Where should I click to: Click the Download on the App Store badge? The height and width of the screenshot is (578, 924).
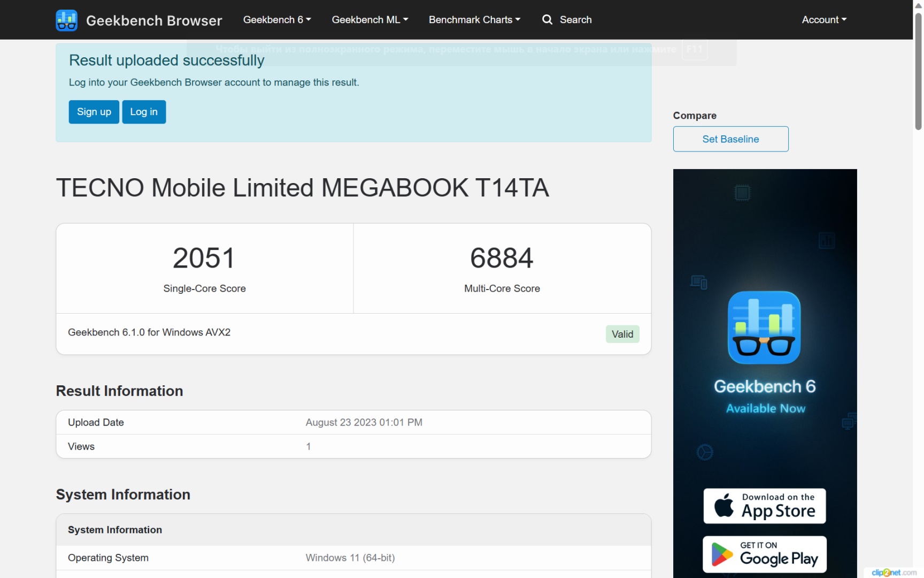click(x=765, y=506)
